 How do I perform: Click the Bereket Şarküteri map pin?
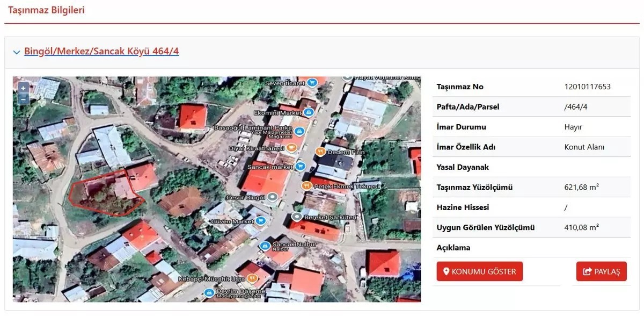(x=296, y=217)
